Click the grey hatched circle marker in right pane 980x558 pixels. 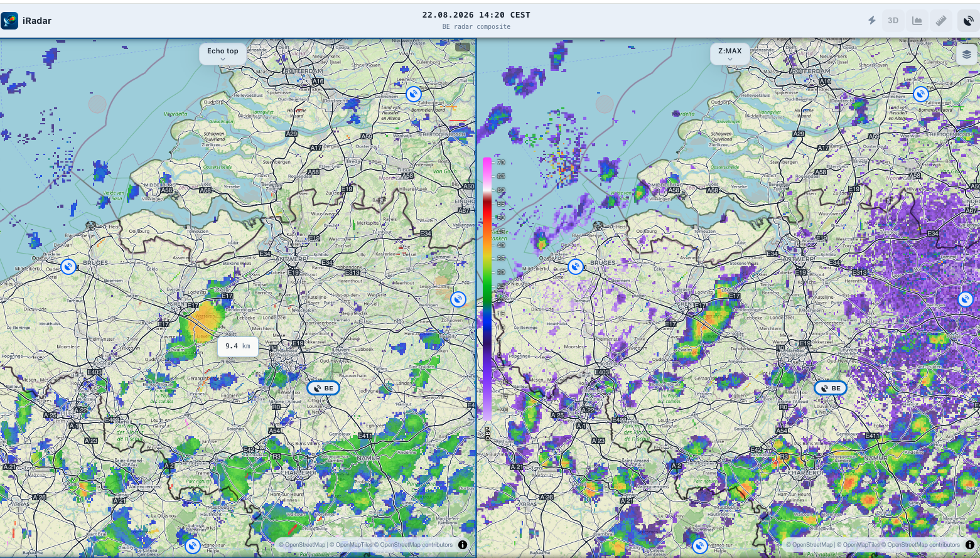[605, 104]
